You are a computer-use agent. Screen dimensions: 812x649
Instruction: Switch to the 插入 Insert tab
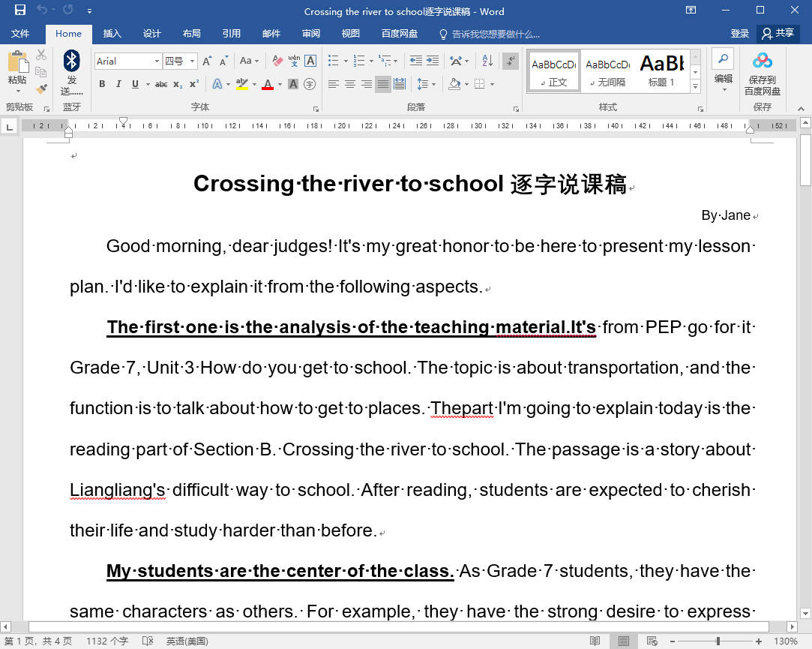coord(112,34)
